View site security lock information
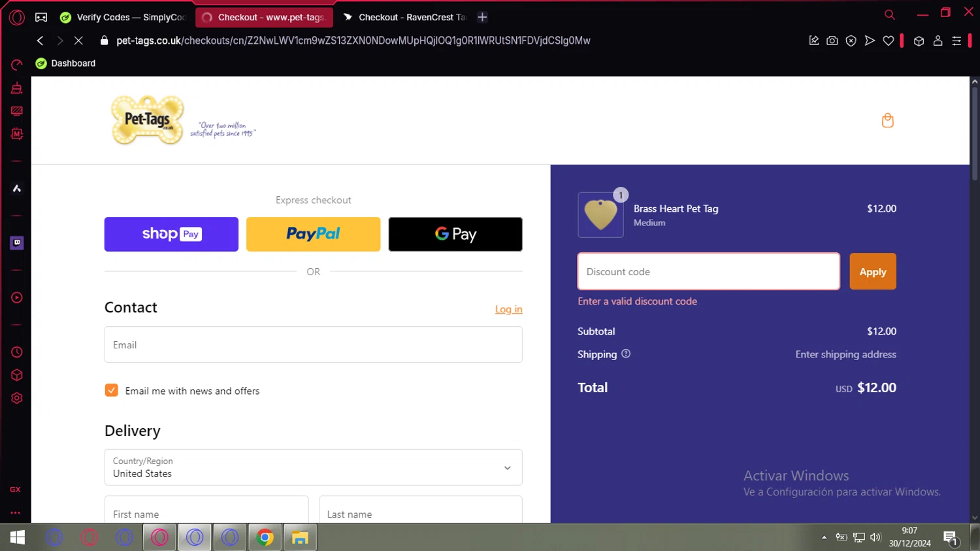Viewport: 980px width, 551px height. click(104, 41)
